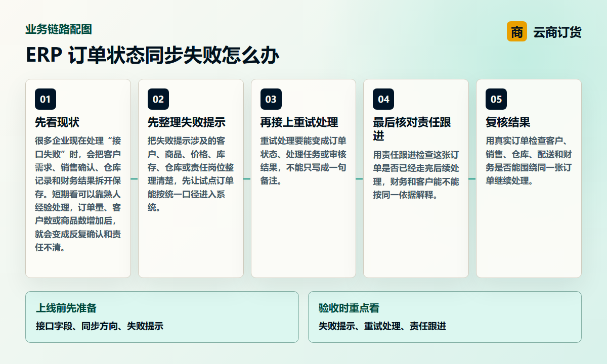Click the step number badge 05

pos(496,99)
